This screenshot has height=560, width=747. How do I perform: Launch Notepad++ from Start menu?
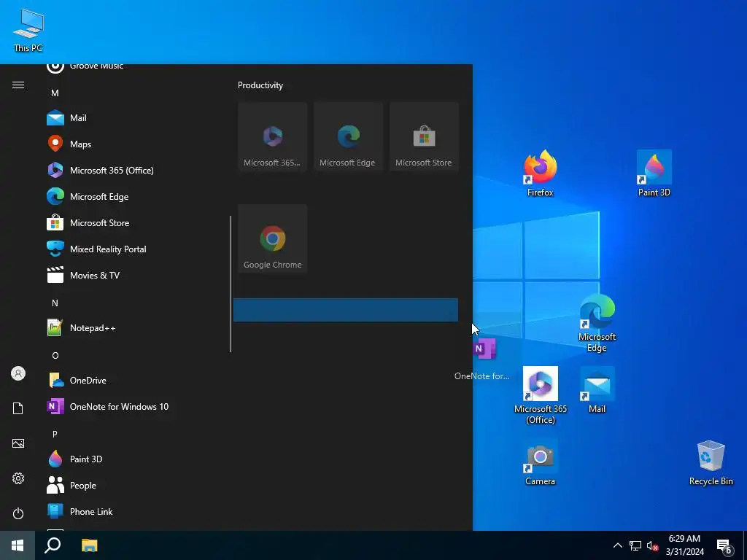[x=133, y=327]
